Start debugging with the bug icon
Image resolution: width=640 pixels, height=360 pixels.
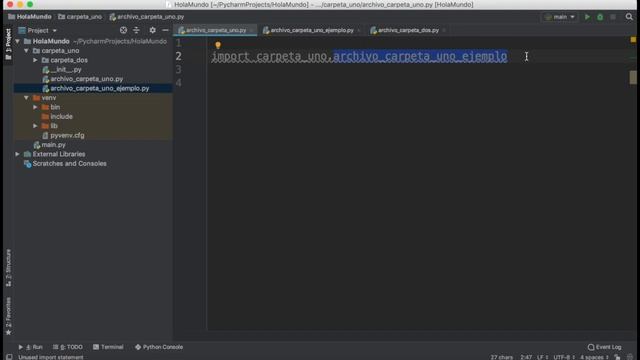[600, 17]
